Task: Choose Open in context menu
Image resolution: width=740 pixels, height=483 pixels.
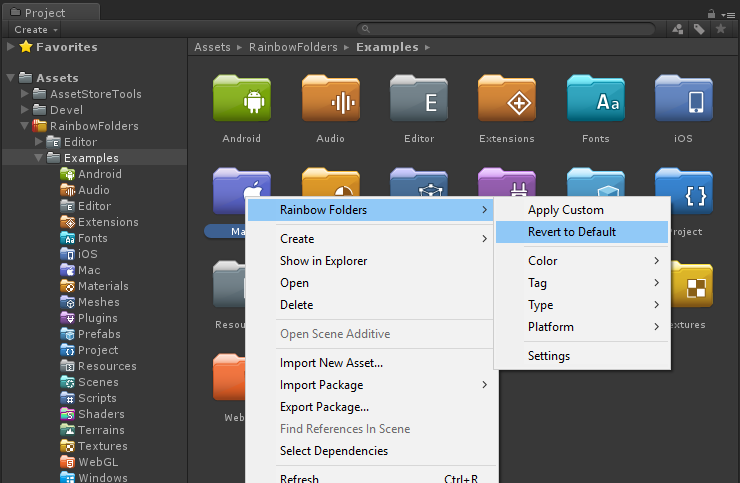Action: (x=370, y=283)
